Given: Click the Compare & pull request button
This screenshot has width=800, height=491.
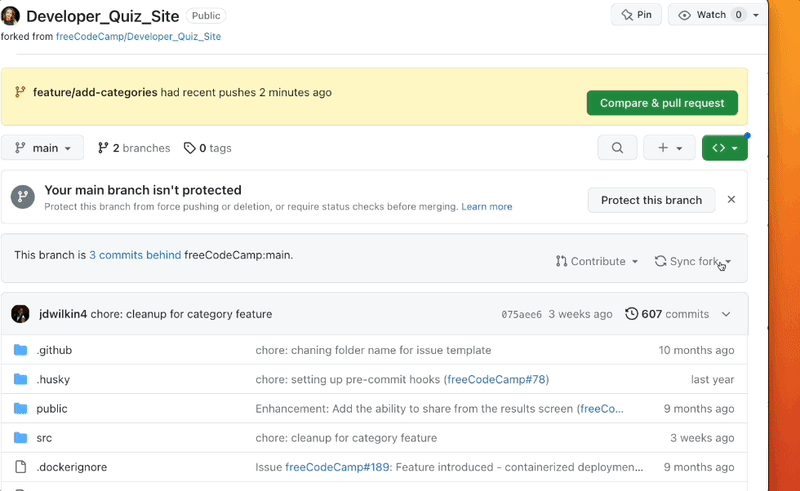Looking at the screenshot, I should point(662,103).
